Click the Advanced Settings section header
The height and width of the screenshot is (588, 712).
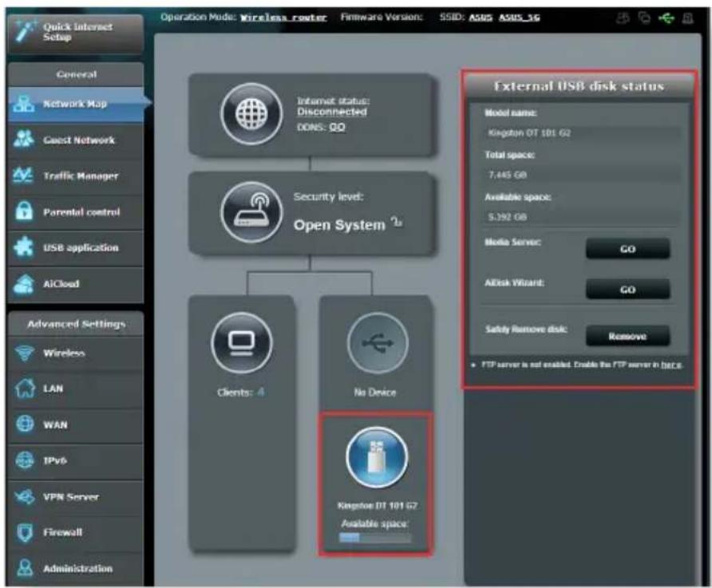click(x=77, y=324)
